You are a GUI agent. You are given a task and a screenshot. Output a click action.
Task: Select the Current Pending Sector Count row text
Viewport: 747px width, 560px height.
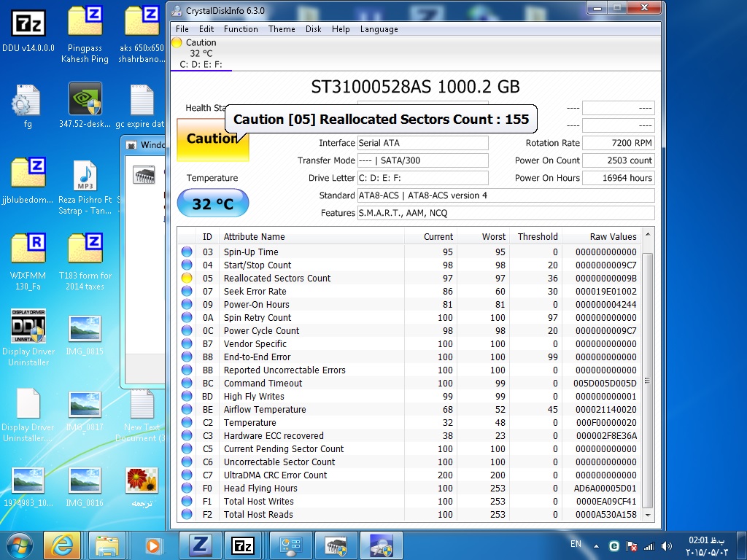coord(284,449)
